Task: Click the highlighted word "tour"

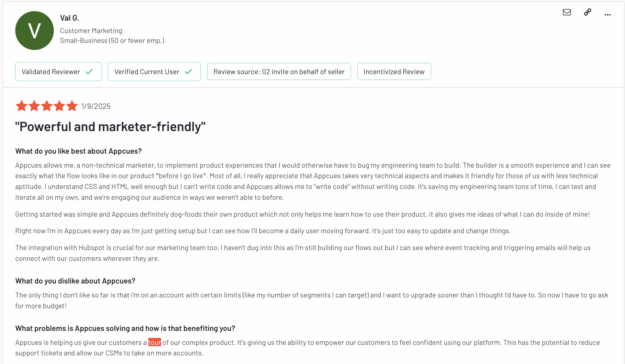Action: (155, 342)
